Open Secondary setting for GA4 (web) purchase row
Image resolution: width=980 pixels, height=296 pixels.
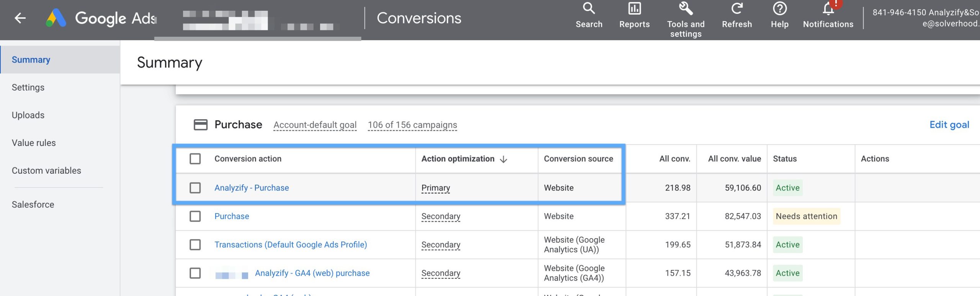pos(441,273)
